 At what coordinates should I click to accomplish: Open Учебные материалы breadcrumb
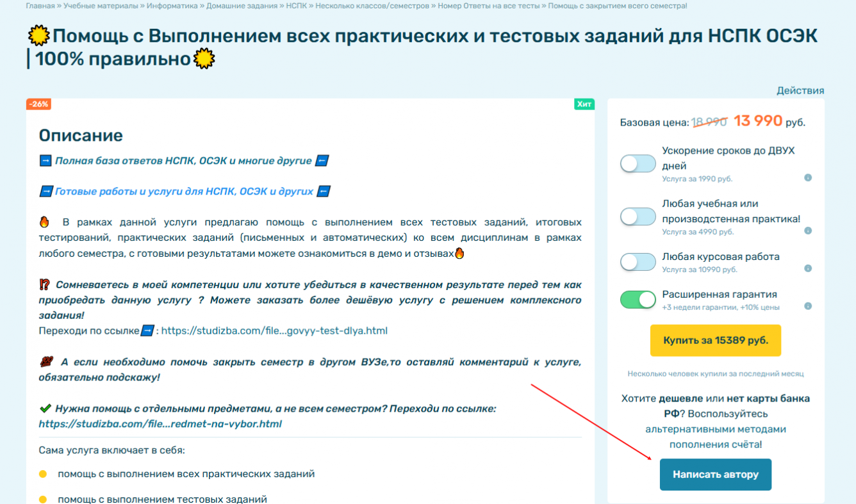(x=101, y=6)
